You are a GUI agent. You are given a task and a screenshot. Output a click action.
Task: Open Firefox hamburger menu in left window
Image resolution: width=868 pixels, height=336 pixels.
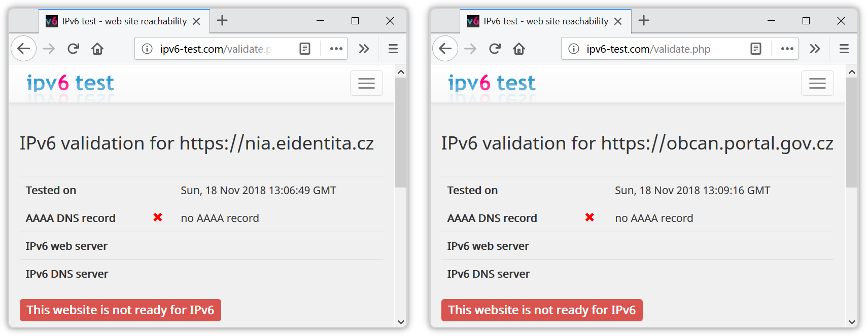393,49
